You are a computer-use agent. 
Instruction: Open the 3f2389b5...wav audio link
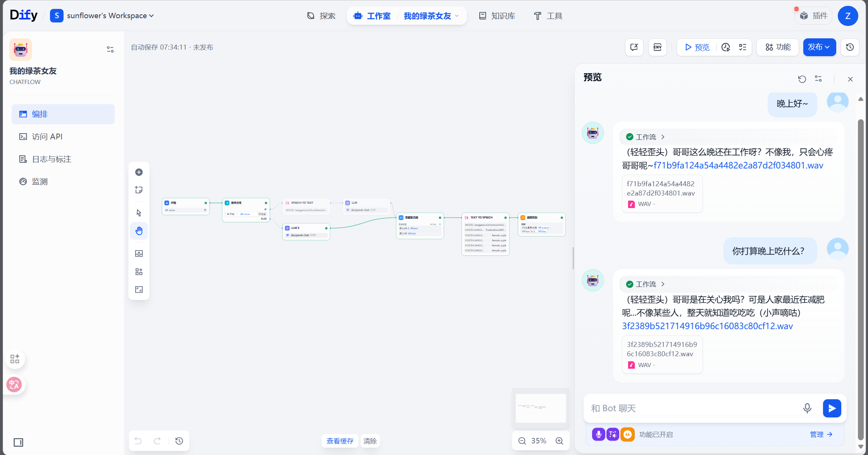tap(707, 326)
